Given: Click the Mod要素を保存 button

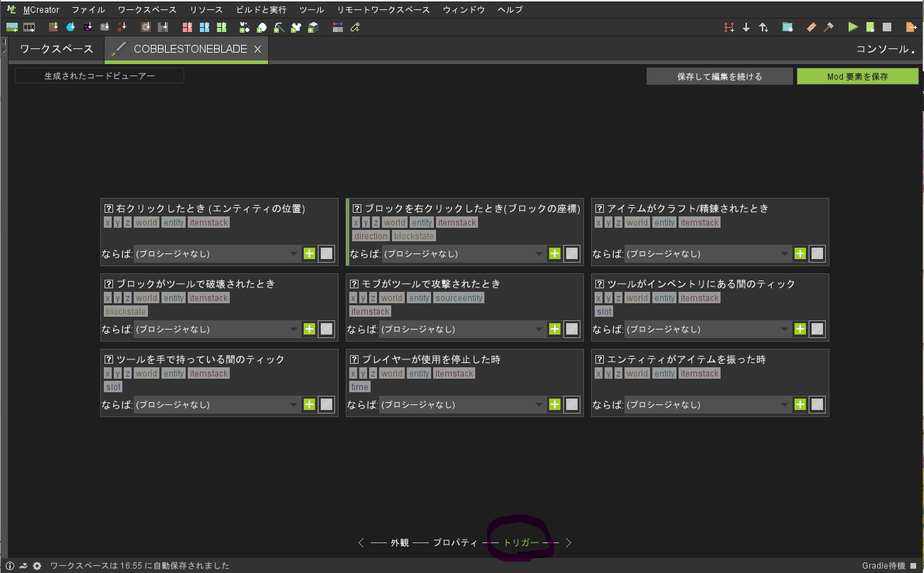Looking at the screenshot, I should [857, 75].
